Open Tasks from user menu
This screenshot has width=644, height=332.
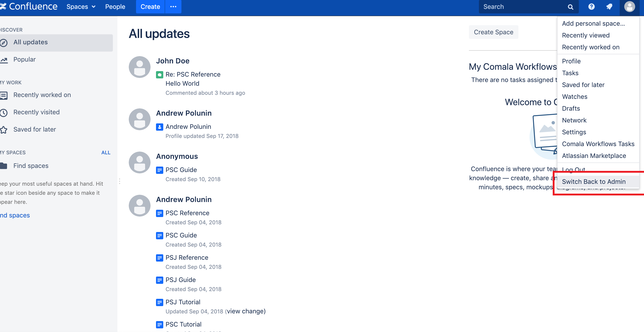tap(570, 73)
